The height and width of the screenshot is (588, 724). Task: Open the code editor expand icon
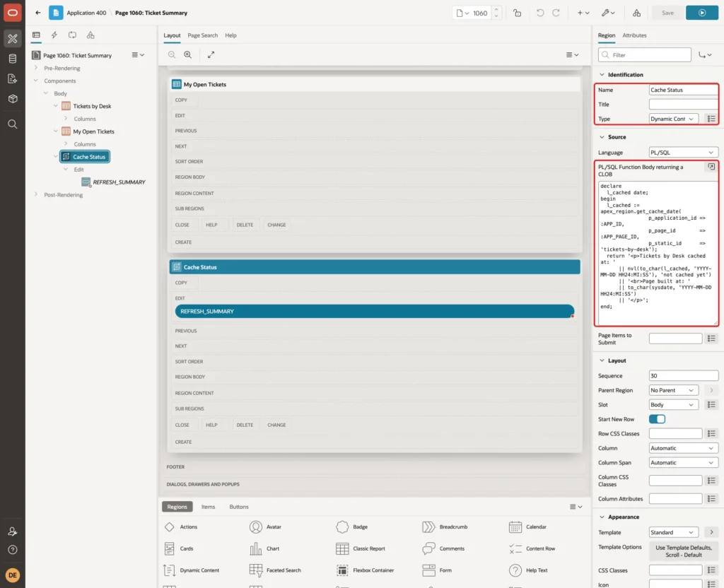click(711, 167)
